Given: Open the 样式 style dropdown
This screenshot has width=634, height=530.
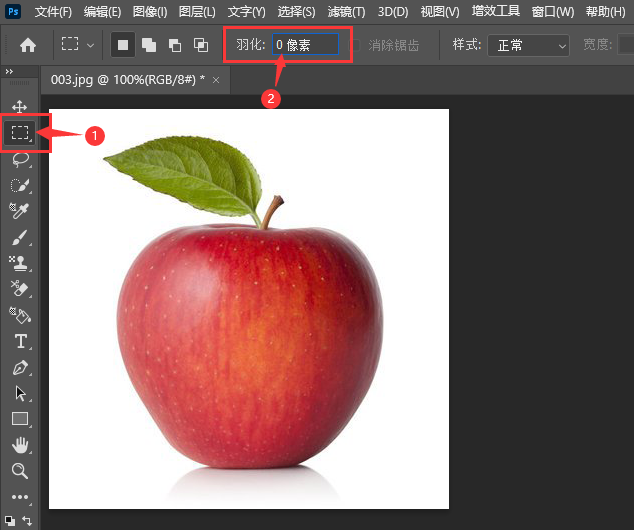Looking at the screenshot, I should click(527, 45).
